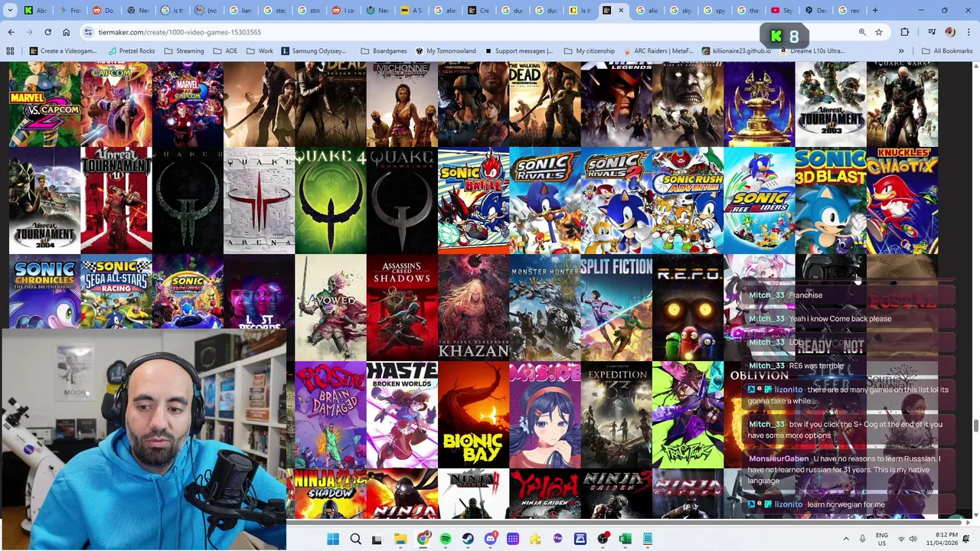Open OBS Studio from the taskbar

(x=603, y=539)
